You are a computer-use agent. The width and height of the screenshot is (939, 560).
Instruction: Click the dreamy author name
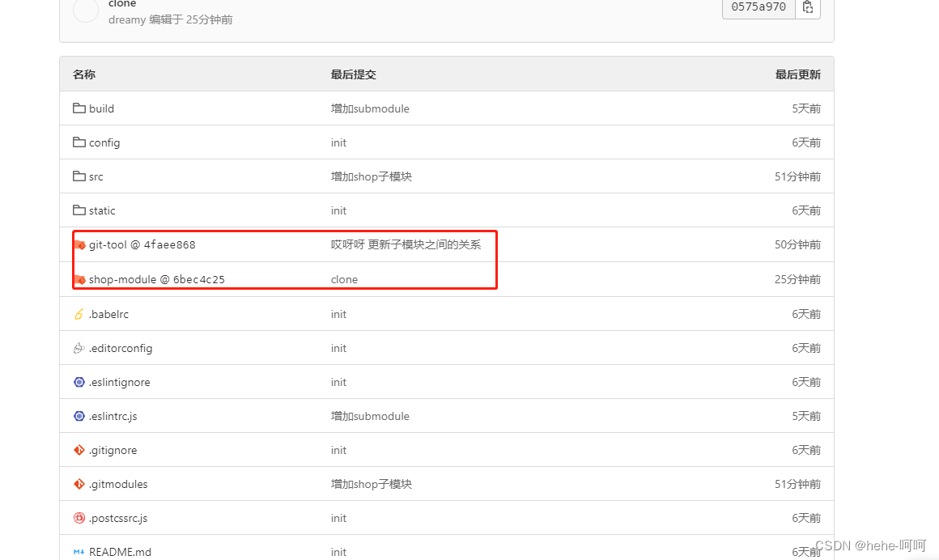127,19
